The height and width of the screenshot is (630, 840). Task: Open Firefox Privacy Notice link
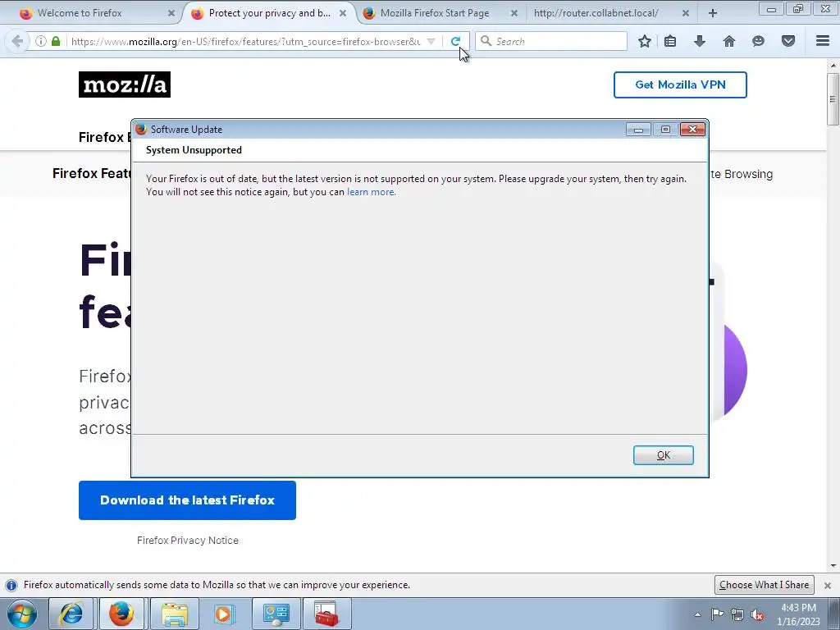coord(188,540)
